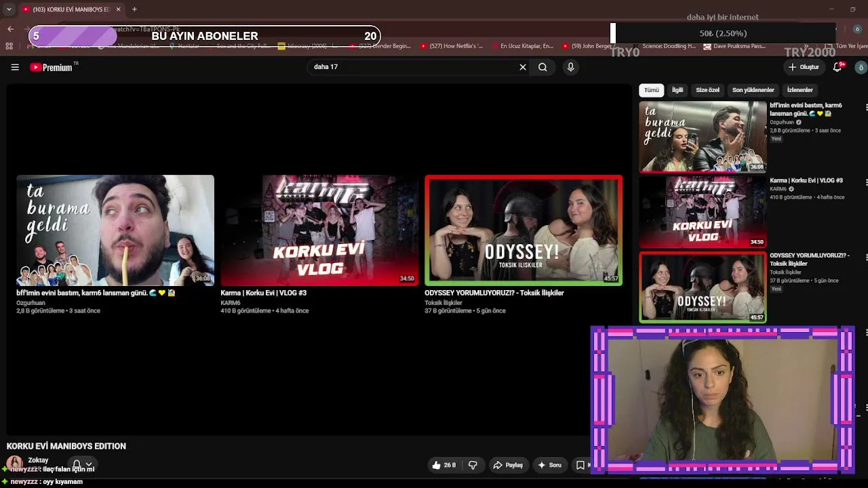Open the browser tab search dropdown
The image size is (868, 488).
click(9, 9)
